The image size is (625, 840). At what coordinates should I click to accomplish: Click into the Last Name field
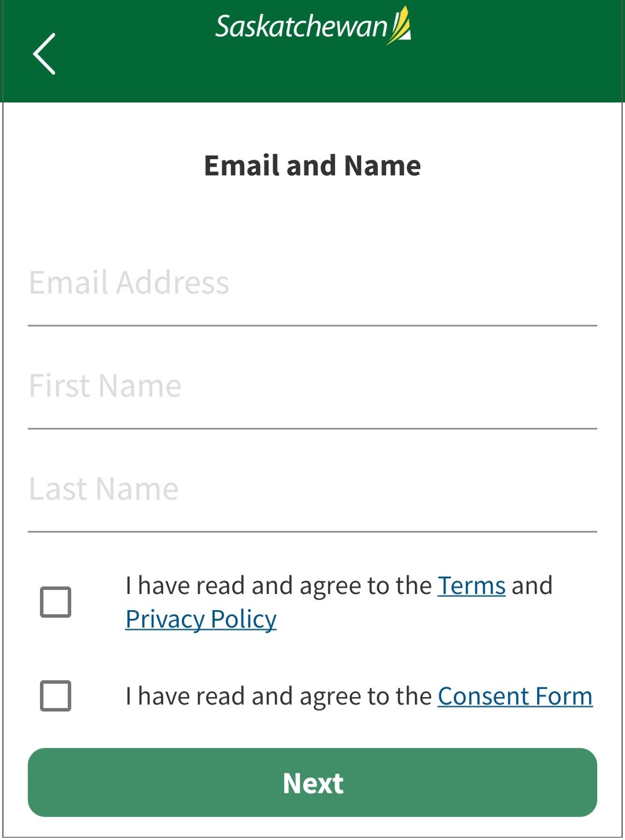pyautogui.click(x=312, y=489)
